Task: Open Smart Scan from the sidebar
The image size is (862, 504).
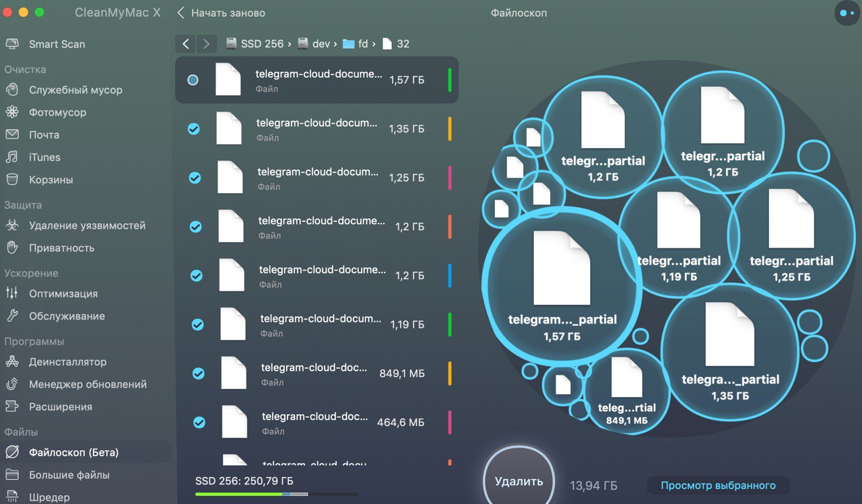Action: pyautogui.click(x=57, y=44)
